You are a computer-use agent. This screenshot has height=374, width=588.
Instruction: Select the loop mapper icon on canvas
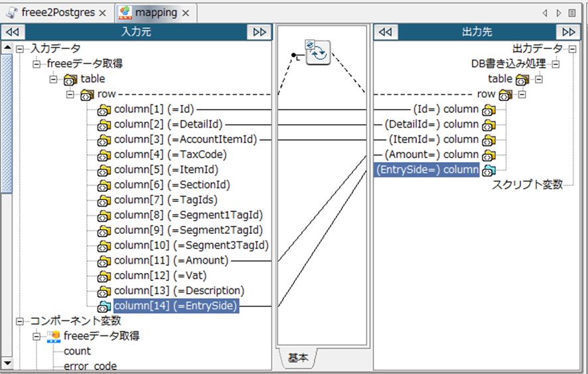pos(318,52)
